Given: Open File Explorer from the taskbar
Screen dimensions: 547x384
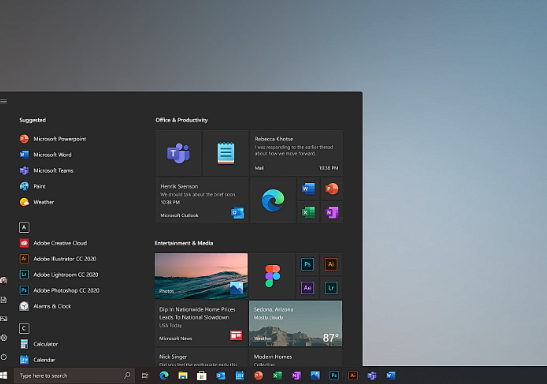Looking at the screenshot, I should [x=183, y=376].
